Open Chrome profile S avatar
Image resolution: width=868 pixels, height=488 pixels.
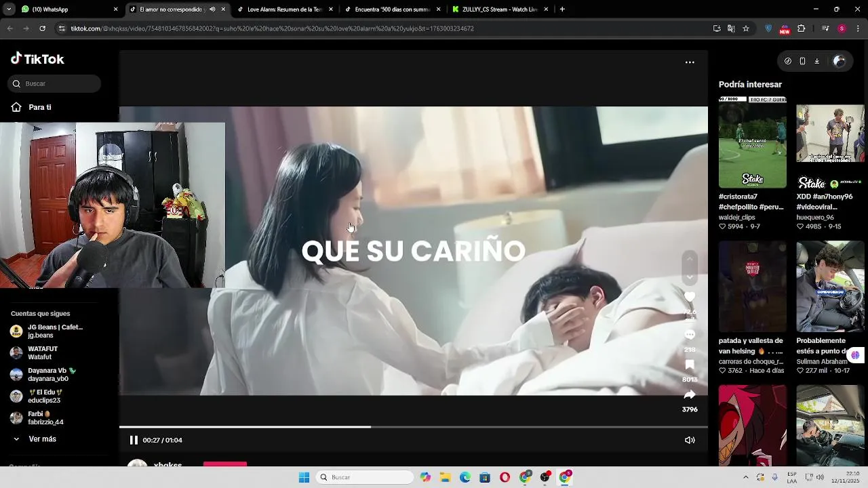[842, 28]
